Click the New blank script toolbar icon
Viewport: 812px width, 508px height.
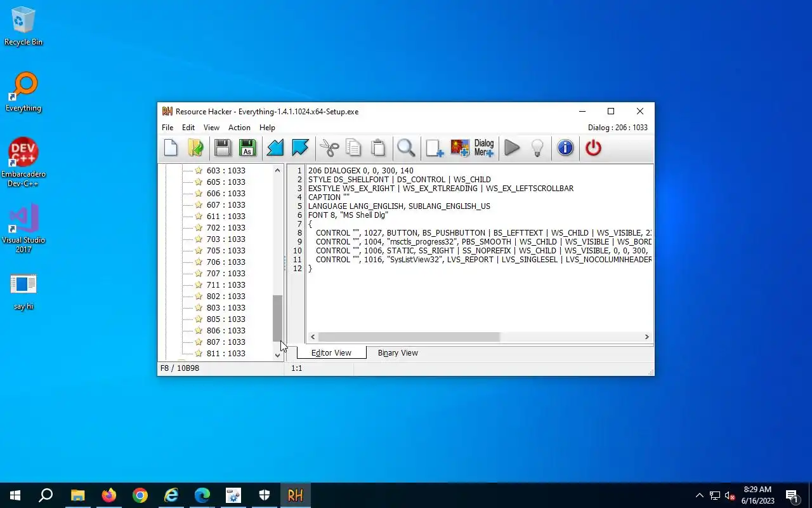pos(171,148)
